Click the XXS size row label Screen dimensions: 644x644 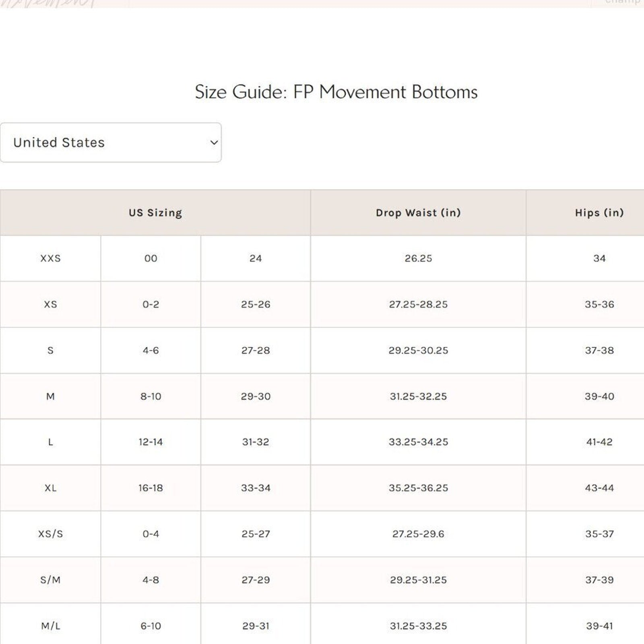pos(50,258)
